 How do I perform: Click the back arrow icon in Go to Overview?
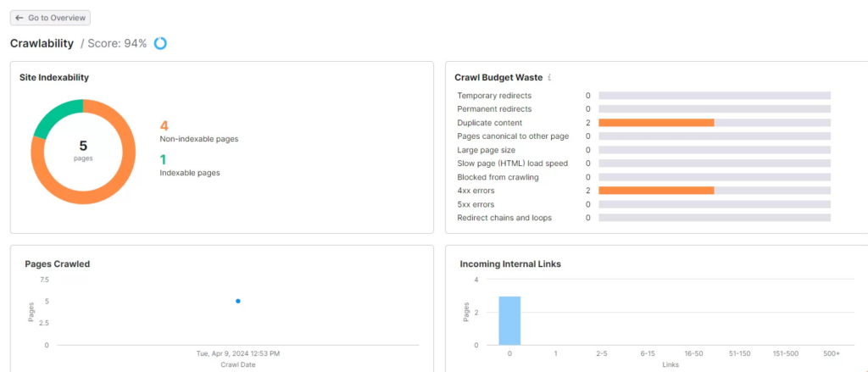click(19, 18)
